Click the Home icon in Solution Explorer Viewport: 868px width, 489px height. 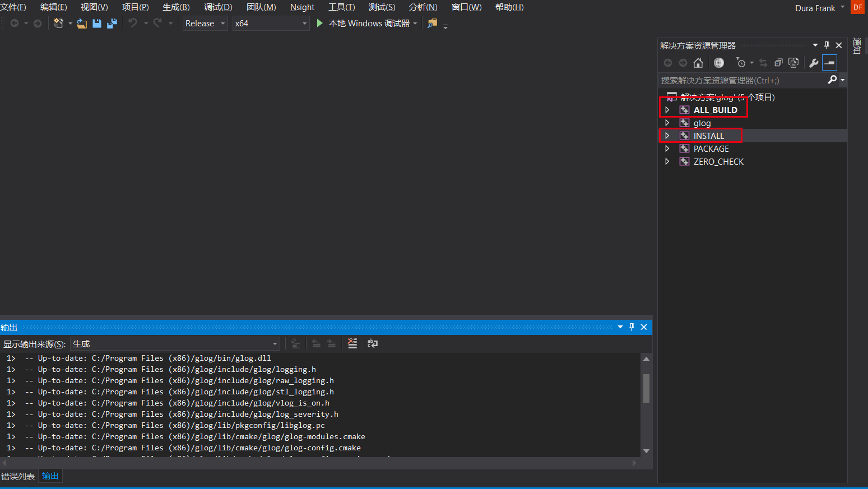pos(698,63)
